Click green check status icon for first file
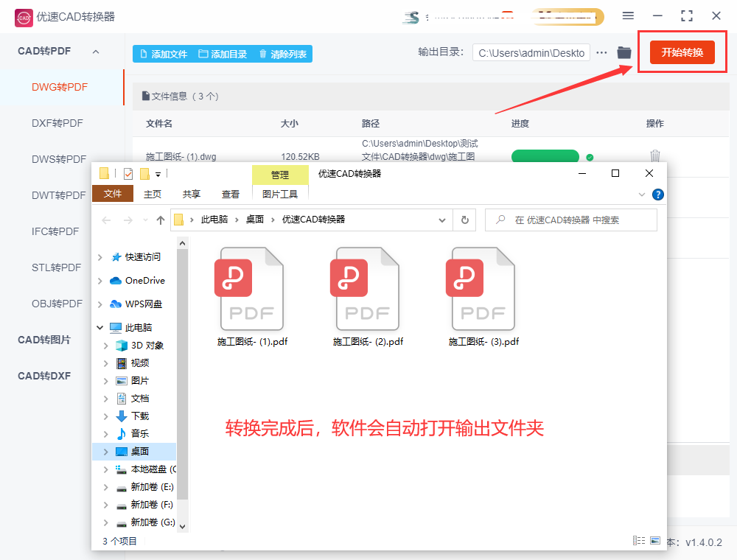 pos(590,158)
